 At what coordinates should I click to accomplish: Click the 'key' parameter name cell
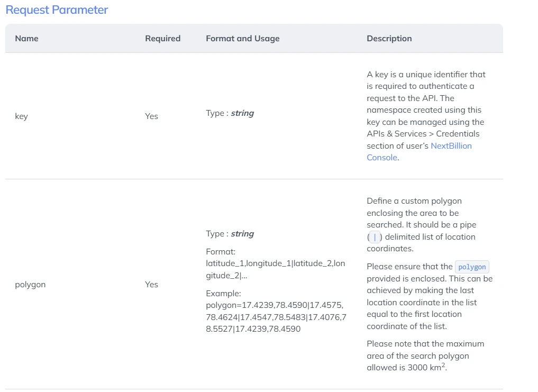(x=21, y=116)
